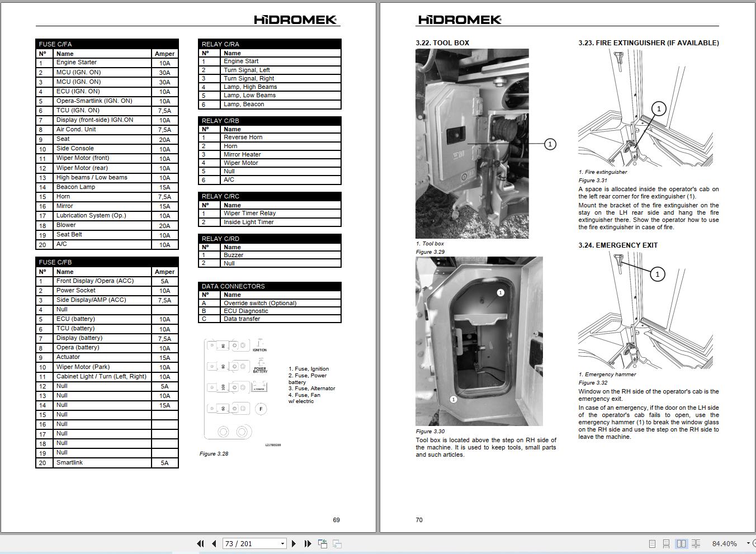Click the '3. Fuse, Alternator' legend line

coord(312,388)
